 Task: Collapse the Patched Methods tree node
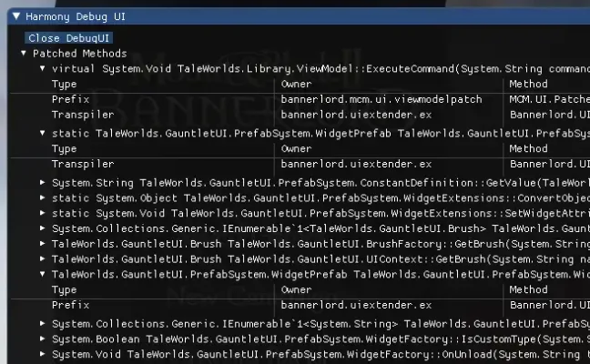[x=24, y=54]
